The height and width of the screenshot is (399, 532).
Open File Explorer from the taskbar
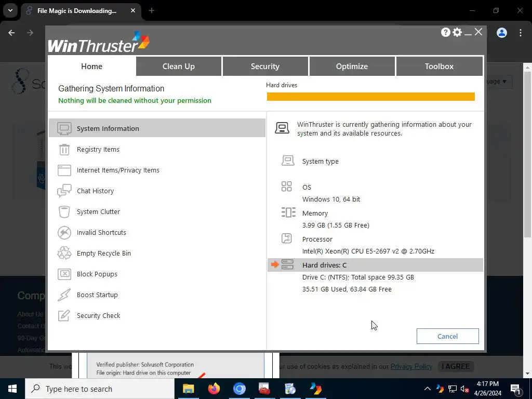tap(188, 389)
